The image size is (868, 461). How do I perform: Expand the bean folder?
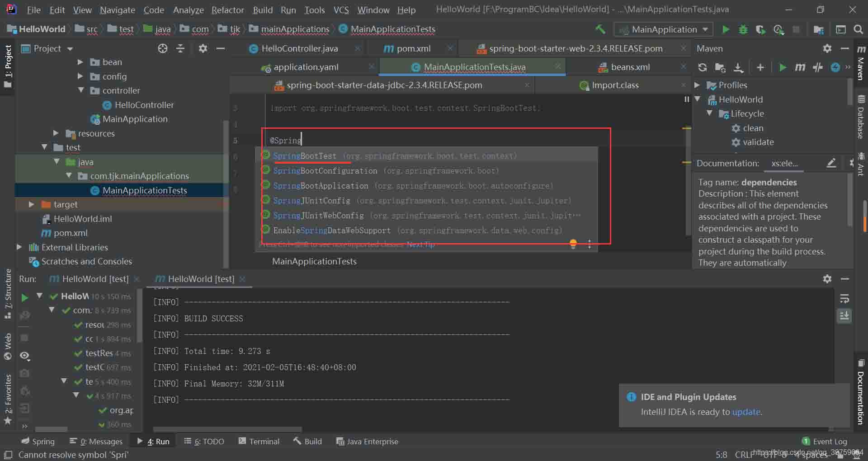pyautogui.click(x=80, y=62)
